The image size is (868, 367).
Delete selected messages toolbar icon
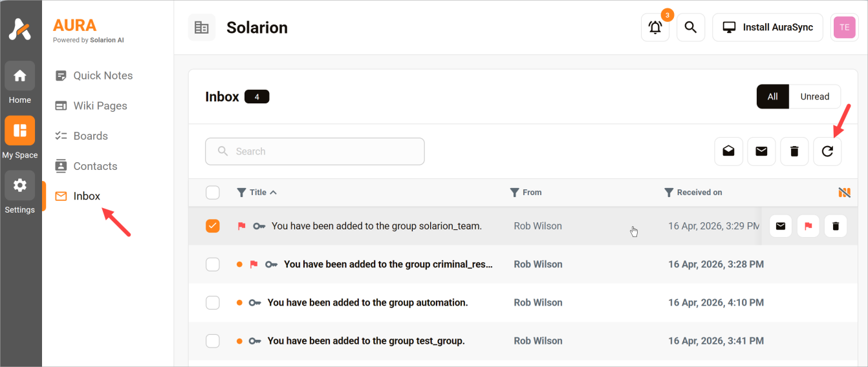pyautogui.click(x=795, y=151)
